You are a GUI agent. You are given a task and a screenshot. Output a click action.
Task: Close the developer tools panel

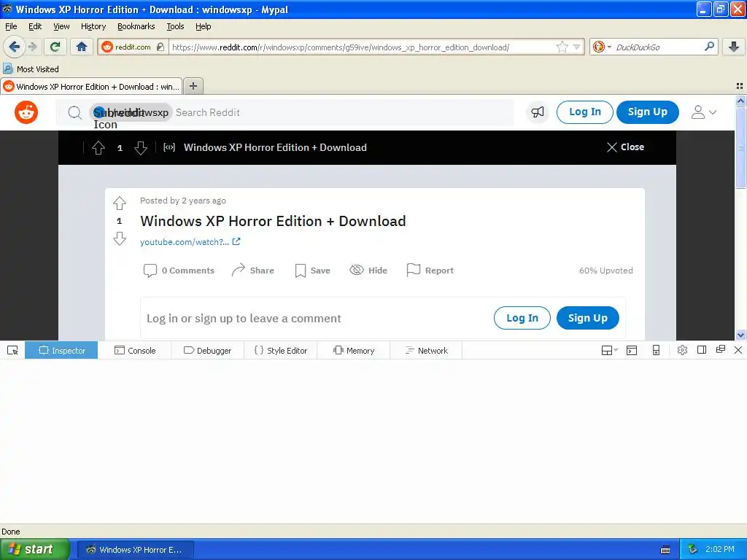[738, 350]
